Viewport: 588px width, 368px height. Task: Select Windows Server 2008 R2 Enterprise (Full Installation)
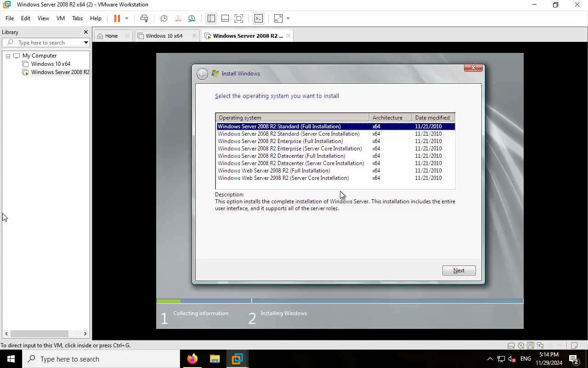click(x=335, y=141)
